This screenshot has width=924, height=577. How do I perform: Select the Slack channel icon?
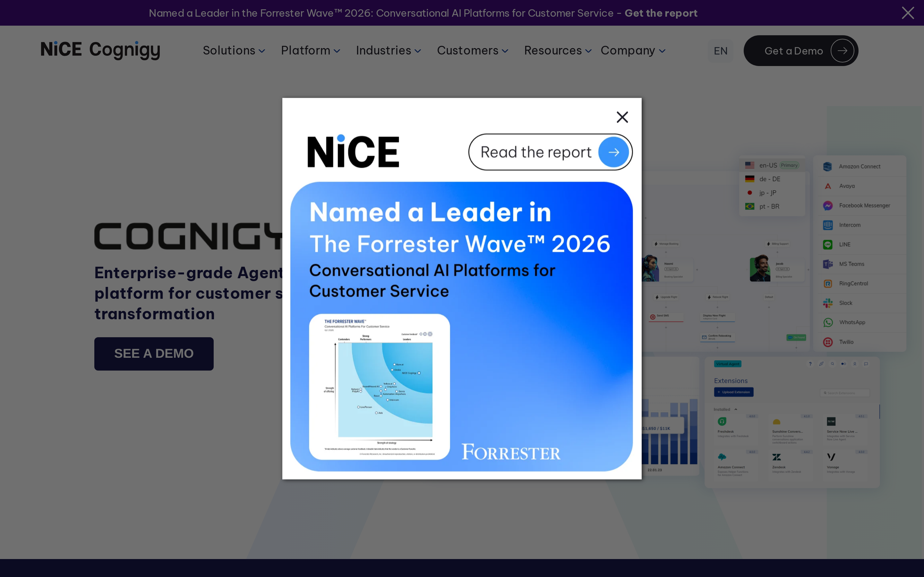tap(828, 303)
